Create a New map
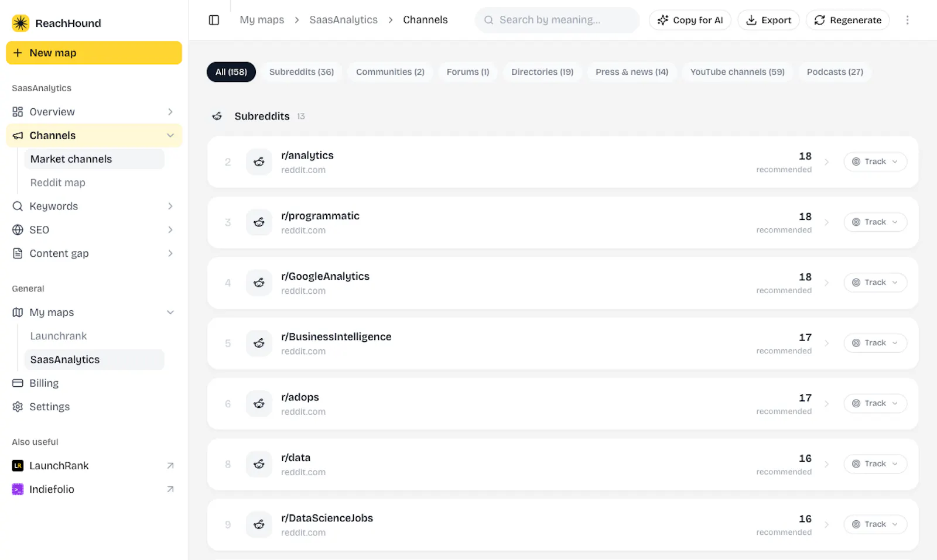Image resolution: width=937 pixels, height=560 pixels. click(x=94, y=53)
